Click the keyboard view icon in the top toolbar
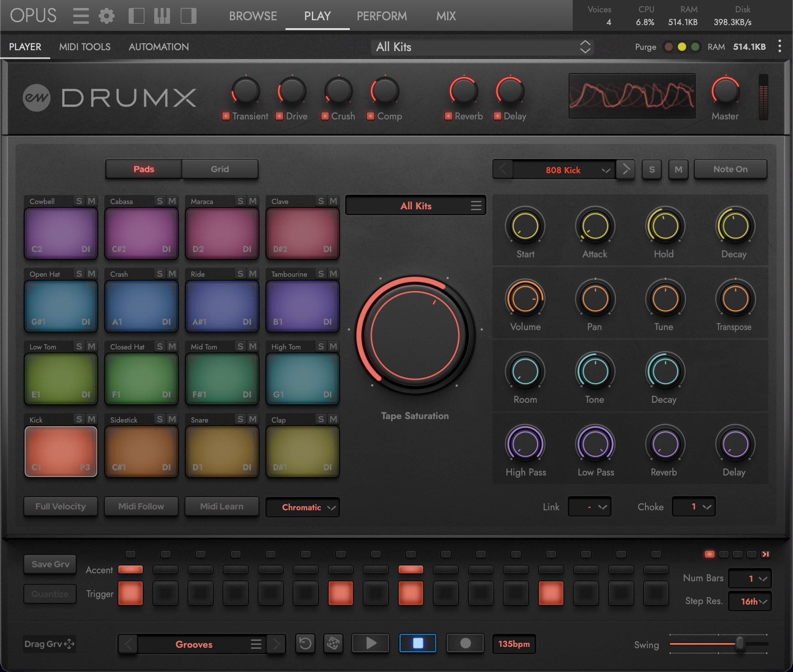This screenshot has height=672, width=793. pyautogui.click(x=162, y=15)
